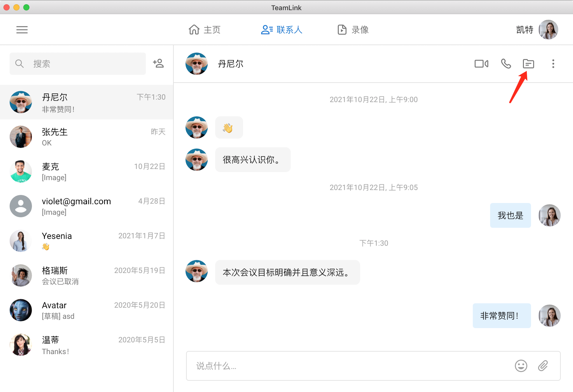Select the Avatar contact with draft
The width and height of the screenshot is (573, 392).
coord(87,310)
